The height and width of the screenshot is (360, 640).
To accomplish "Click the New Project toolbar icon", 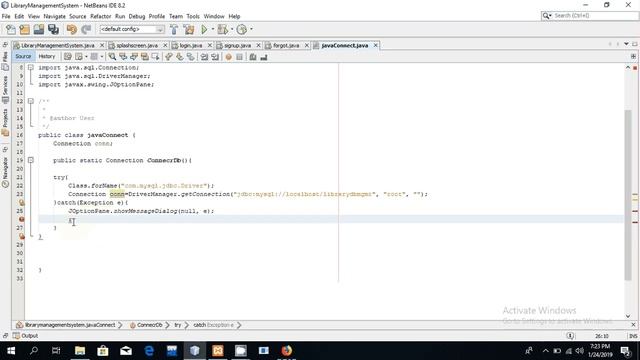I will (24, 29).
